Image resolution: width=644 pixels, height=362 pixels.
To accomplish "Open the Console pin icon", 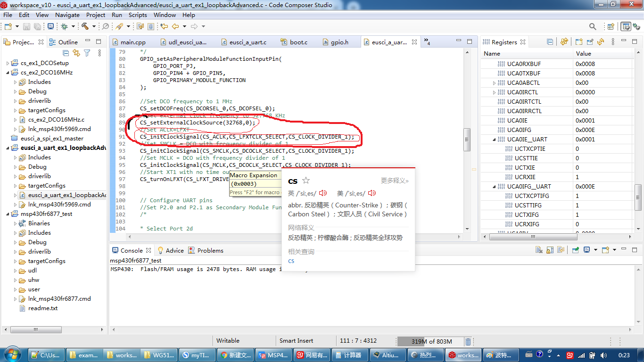I will [576, 250].
